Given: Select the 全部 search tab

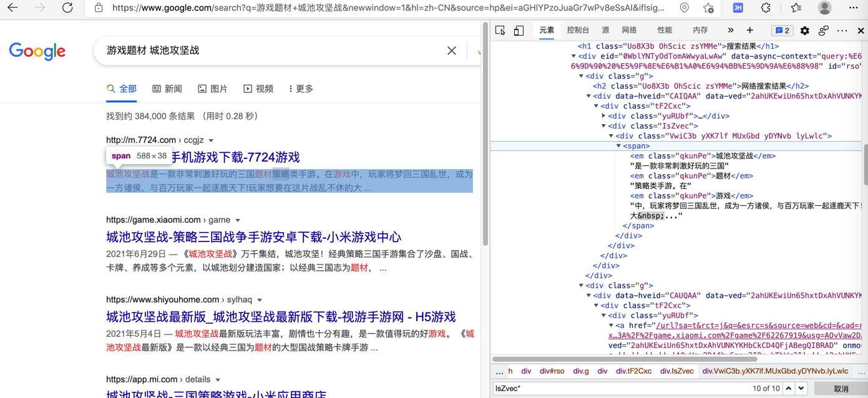Looking at the screenshot, I should point(122,89).
